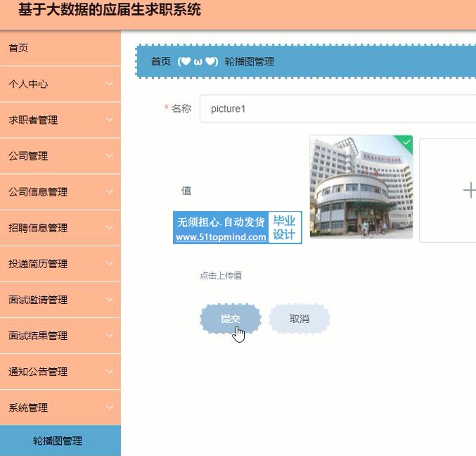
Task: Open the 投递简历管理 sidebar item
Action: [60, 264]
